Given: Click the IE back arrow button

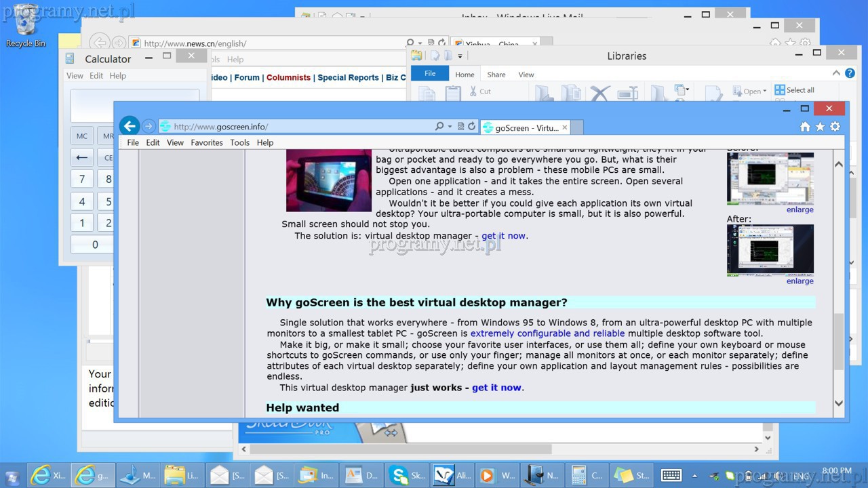Looking at the screenshot, I should click(130, 126).
